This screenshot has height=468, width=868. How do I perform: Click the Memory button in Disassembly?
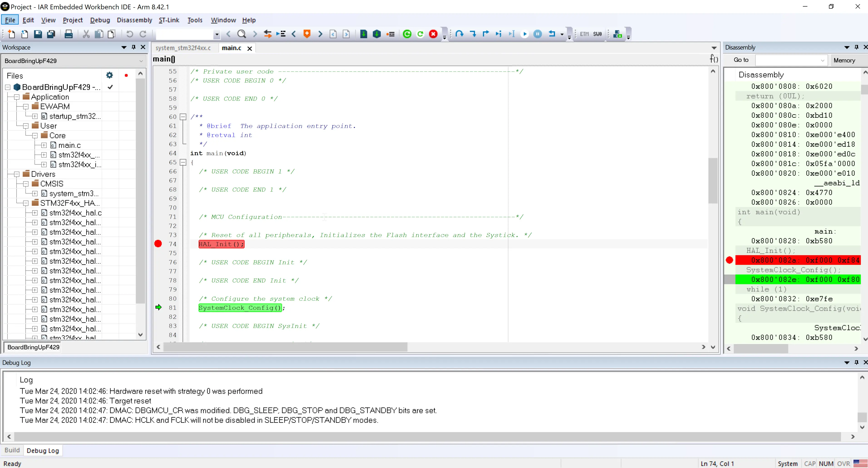pyautogui.click(x=844, y=60)
